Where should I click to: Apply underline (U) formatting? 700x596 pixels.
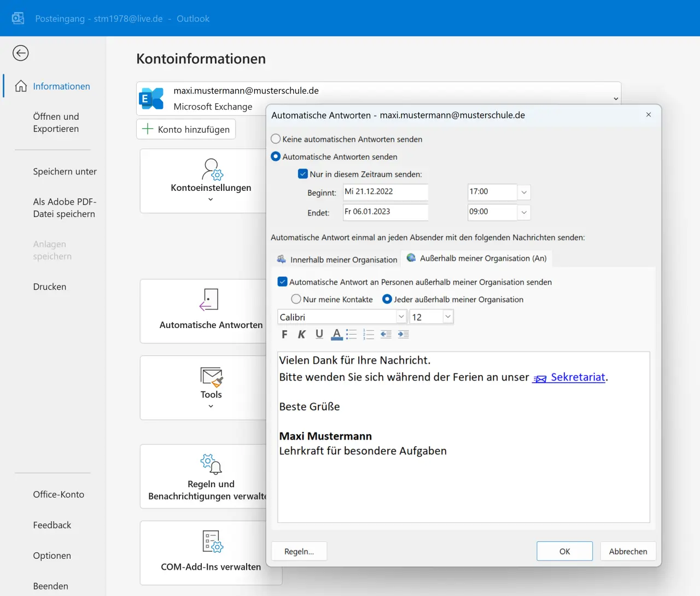pos(319,334)
